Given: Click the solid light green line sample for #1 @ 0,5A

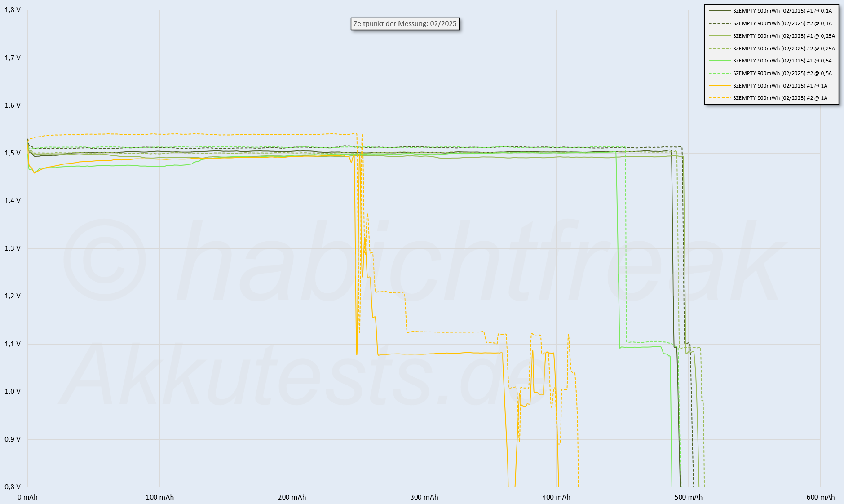Looking at the screenshot, I should coord(720,61).
